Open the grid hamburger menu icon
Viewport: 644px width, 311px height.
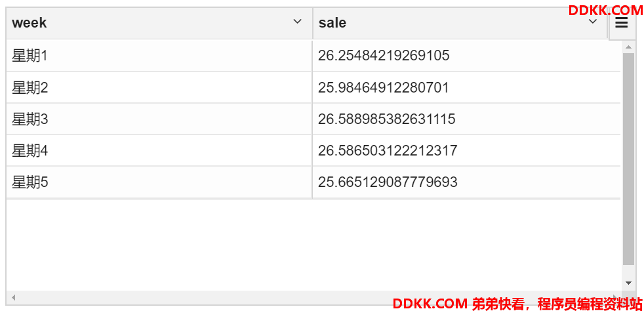coord(622,23)
